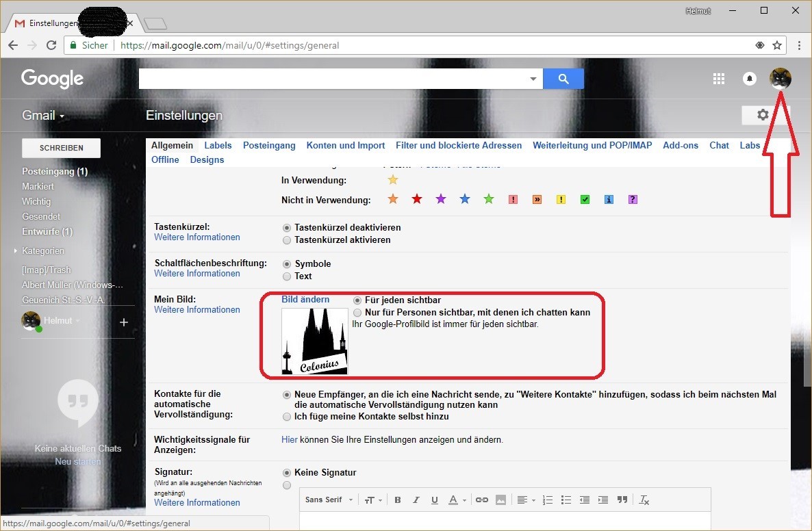Screen dimensions: 812x531
Task: Select 'Neue Empfänger' auto-complete option
Action: click(x=287, y=395)
